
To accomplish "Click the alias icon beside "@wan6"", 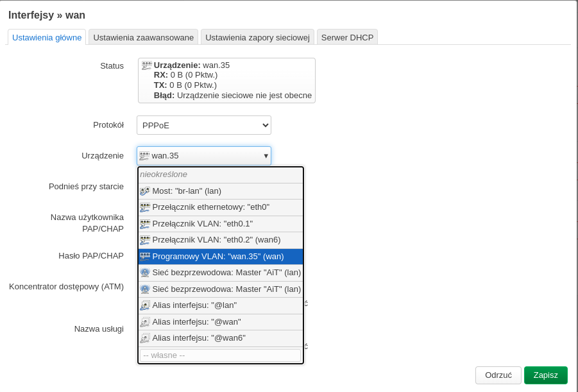I will (x=145, y=338).
